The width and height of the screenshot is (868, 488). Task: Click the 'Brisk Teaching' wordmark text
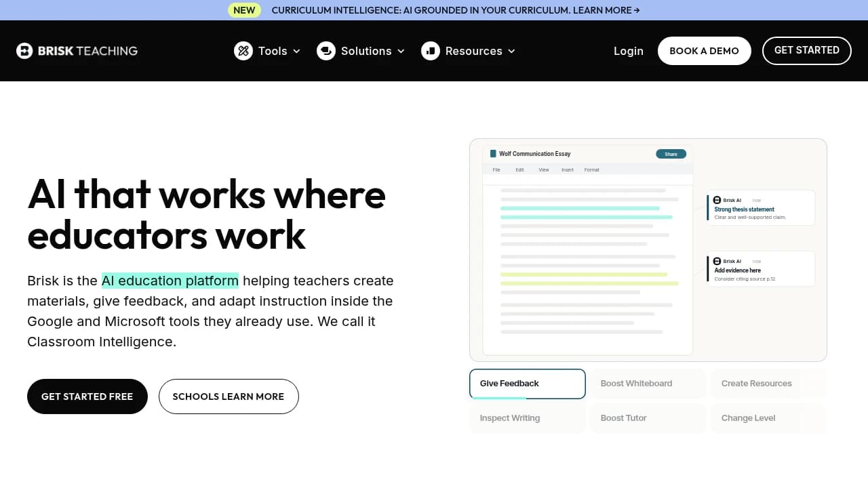tap(87, 51)
